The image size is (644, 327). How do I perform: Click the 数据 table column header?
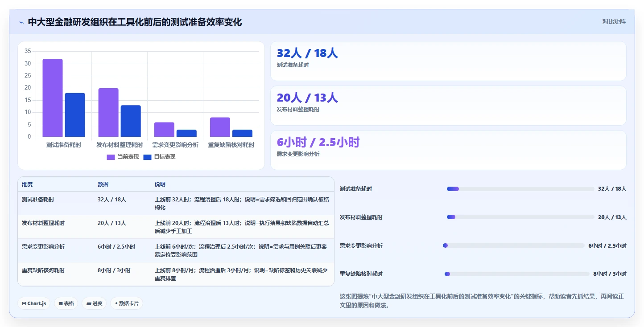103,184
